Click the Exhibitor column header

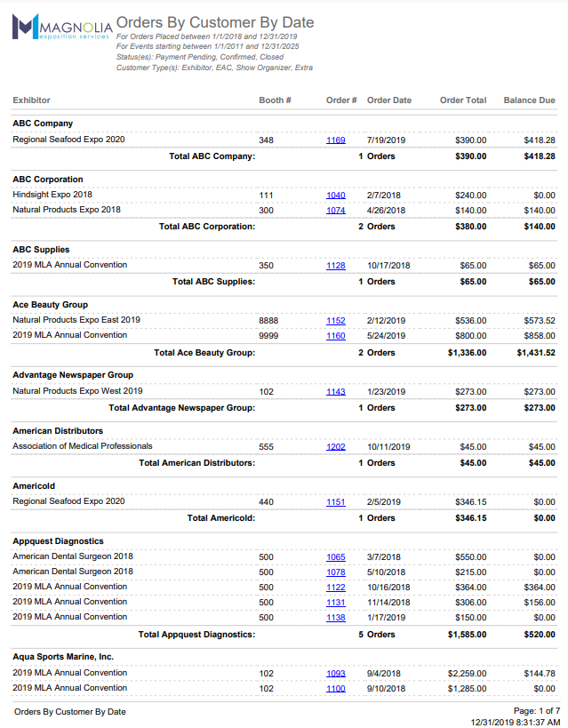point(31,100)
